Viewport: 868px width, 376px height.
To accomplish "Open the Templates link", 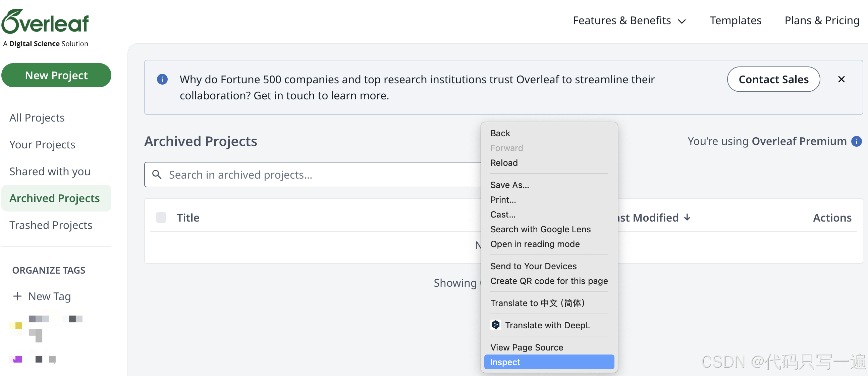I will tap(735, 20).
